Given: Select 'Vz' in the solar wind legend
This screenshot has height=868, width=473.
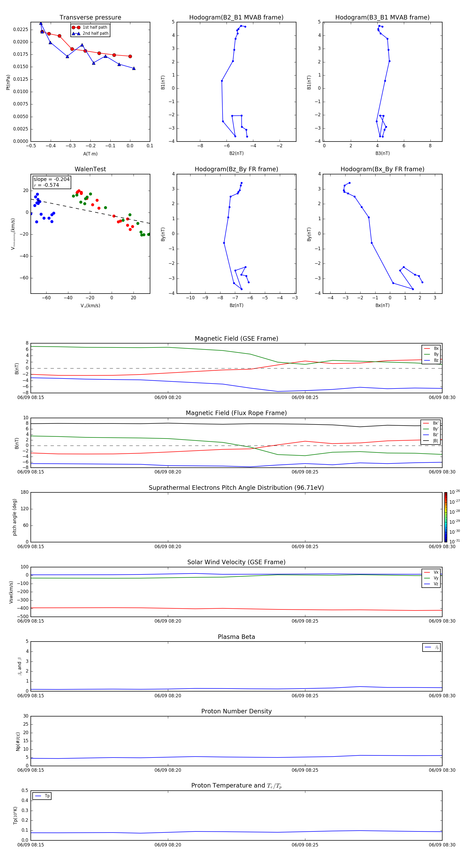Looking at the screenshot, I should [431, 584].
